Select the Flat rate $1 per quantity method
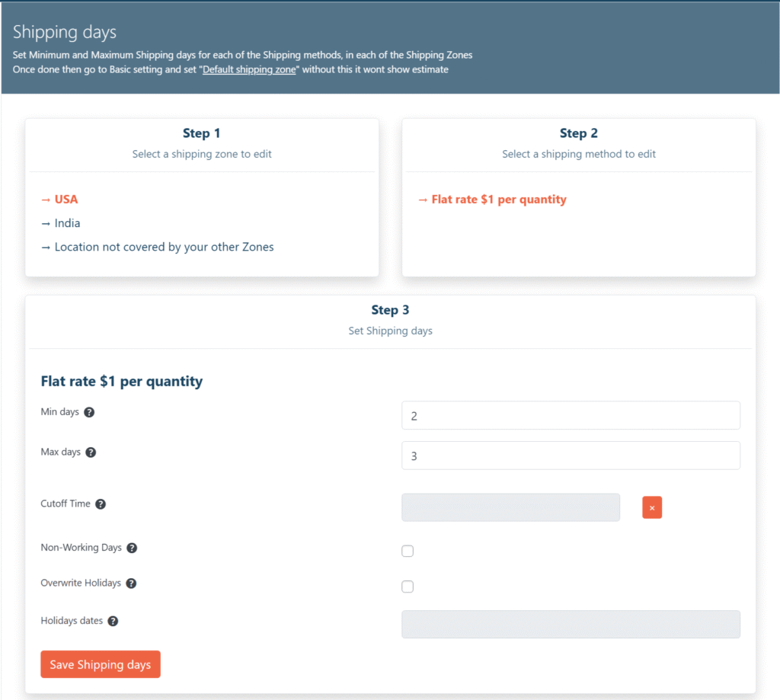Screen dimensions: 780x700 [x=498, y=200]
